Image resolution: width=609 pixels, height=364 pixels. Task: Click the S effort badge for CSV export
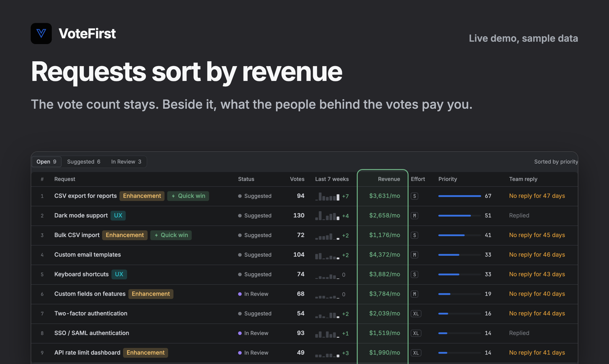415,196
